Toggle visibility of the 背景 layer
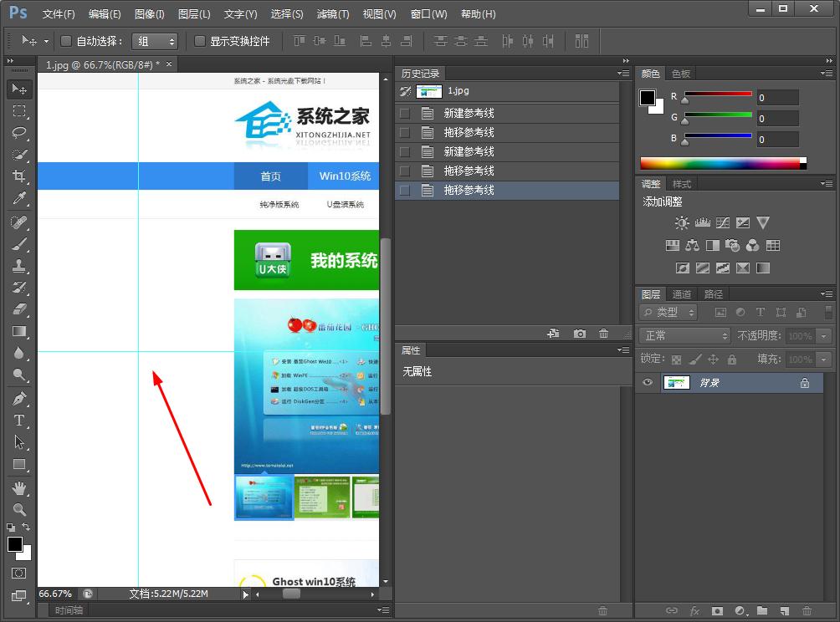840x622 pixels. tap(646, 382)
